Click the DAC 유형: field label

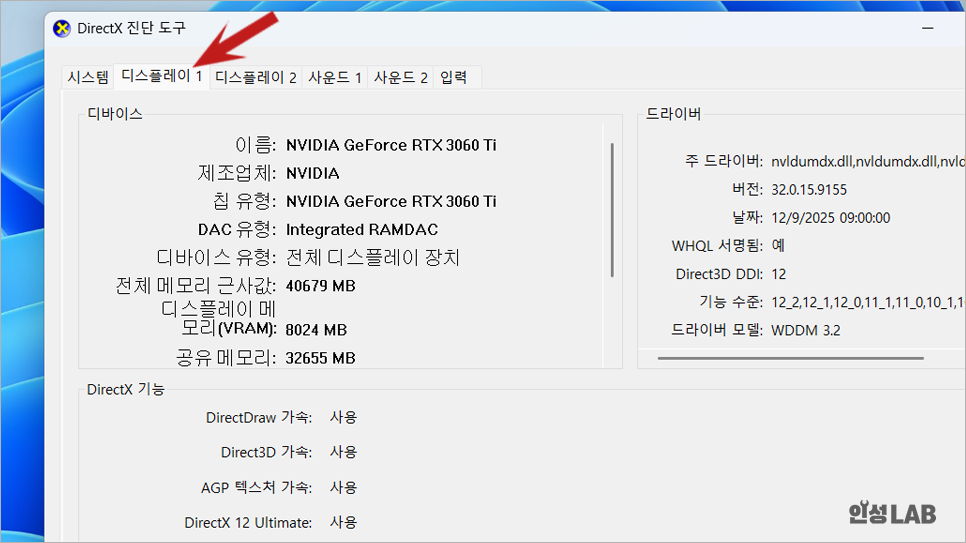tap(237, 230)
